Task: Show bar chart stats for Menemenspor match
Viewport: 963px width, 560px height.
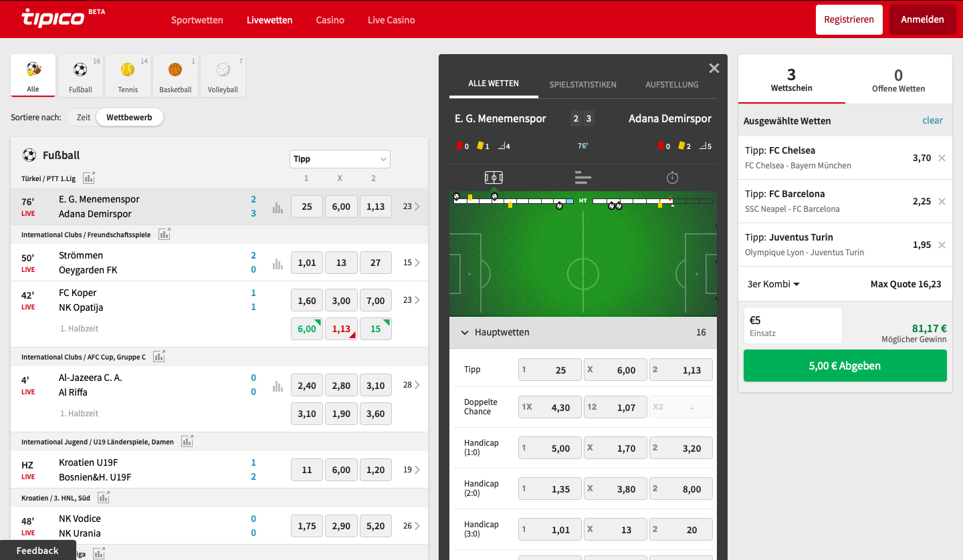Action: pos(278,207)
